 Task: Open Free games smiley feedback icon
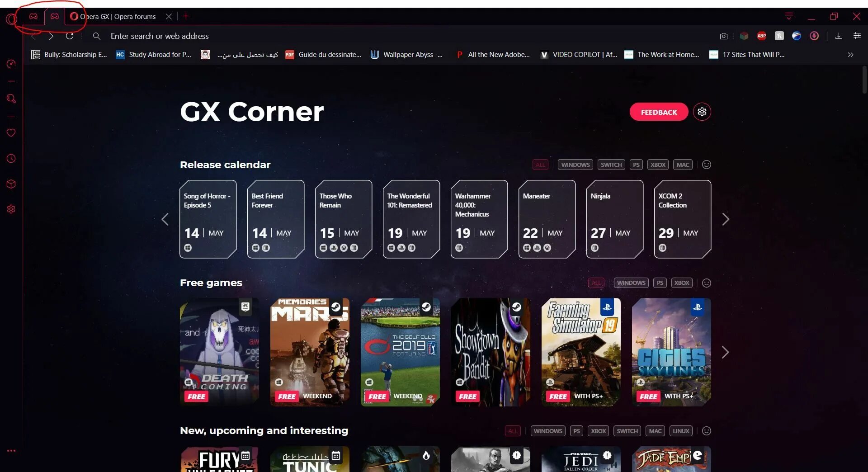[707, 283]
